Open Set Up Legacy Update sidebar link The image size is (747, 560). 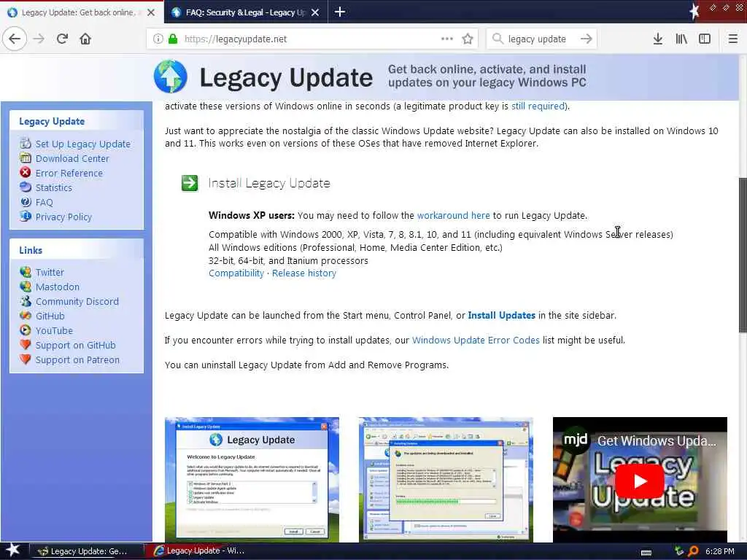click(82, 144)
